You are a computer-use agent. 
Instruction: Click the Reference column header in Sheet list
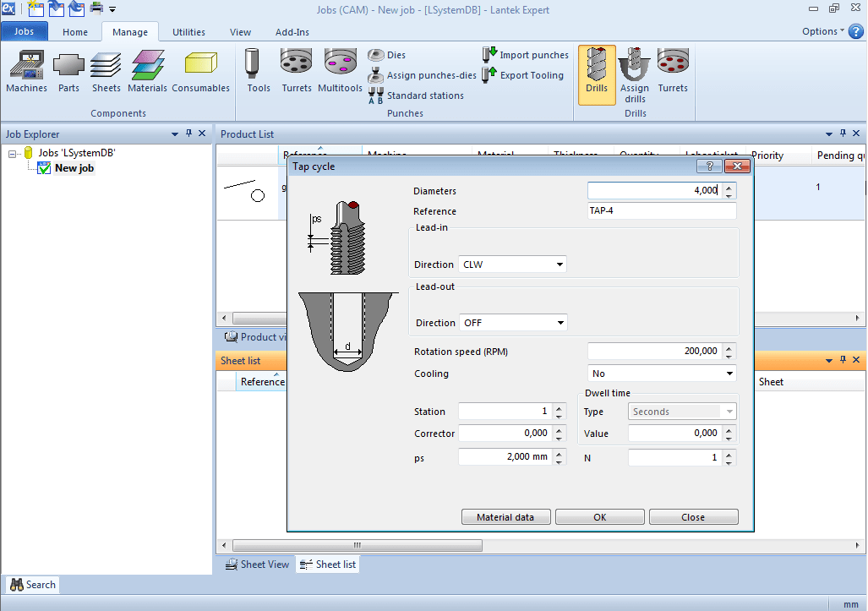[x=262, y=381]
